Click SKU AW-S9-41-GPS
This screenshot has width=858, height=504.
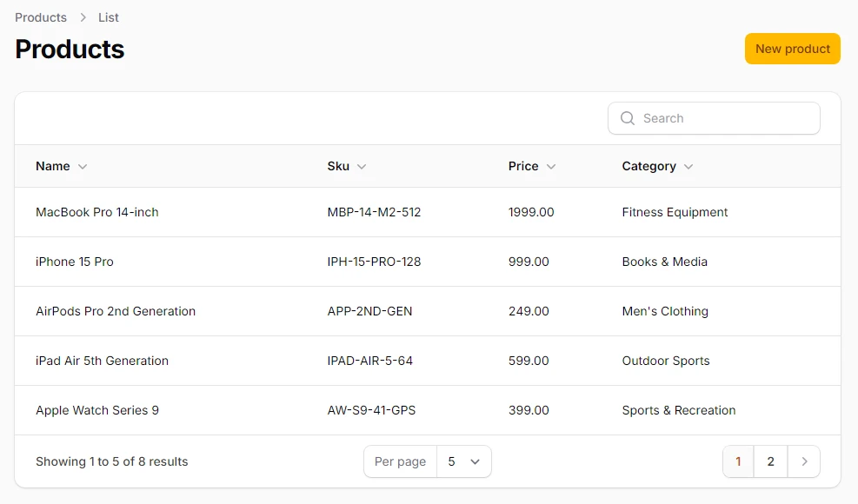tap(371, 410)
